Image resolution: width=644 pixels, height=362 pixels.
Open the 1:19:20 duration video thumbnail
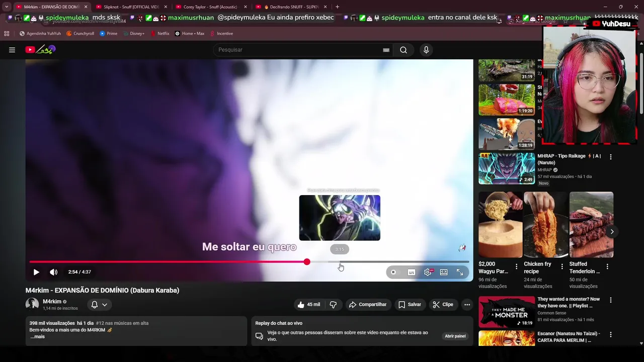(x=507, y=100)
